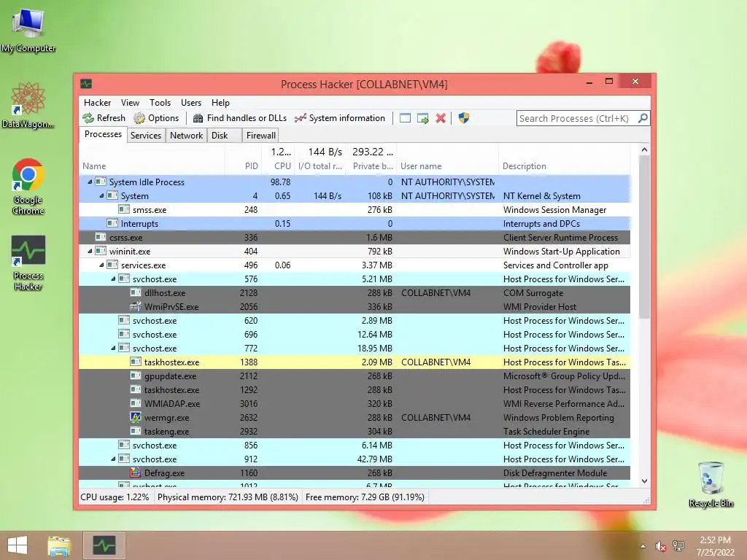This screenshot has width=747, height=560.
Task: Open DataWagon desktop shortcut
Action: (28, 105)
